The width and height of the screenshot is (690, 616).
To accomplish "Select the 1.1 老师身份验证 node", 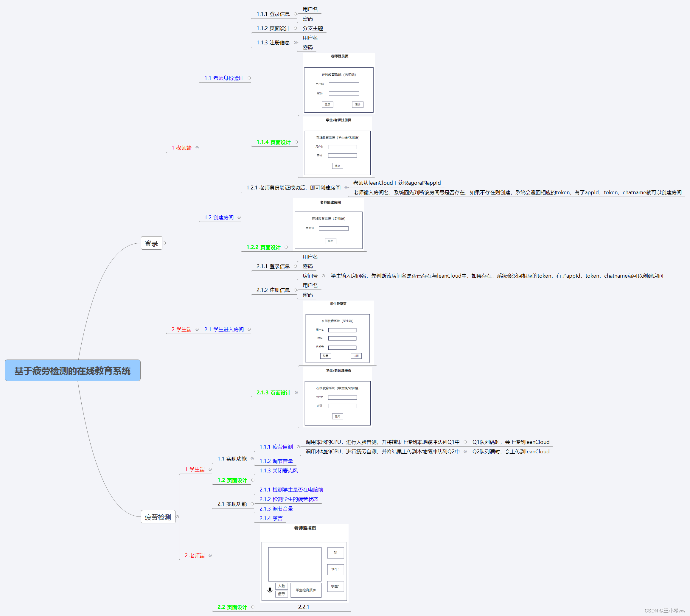I will tap(224, 78).
